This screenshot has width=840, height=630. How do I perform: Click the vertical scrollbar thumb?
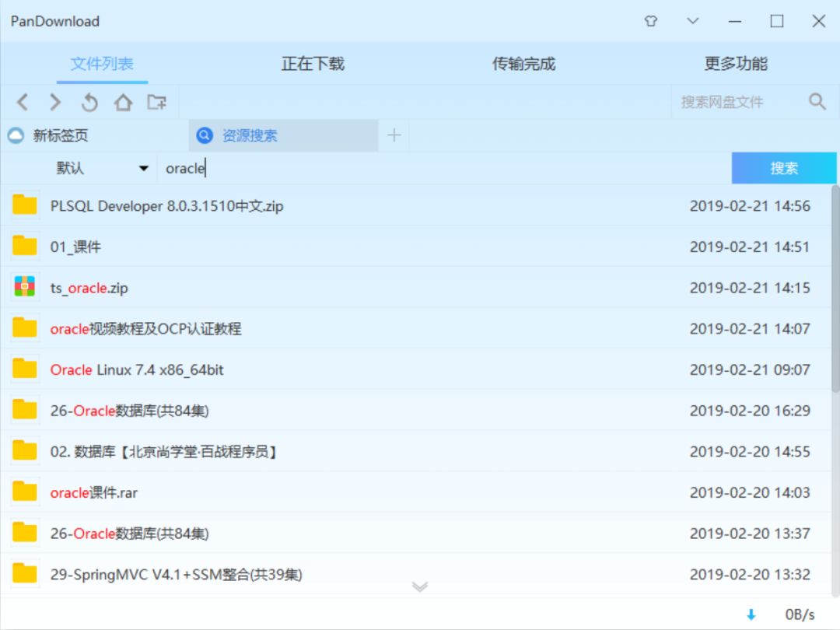(x=835, y=289)
